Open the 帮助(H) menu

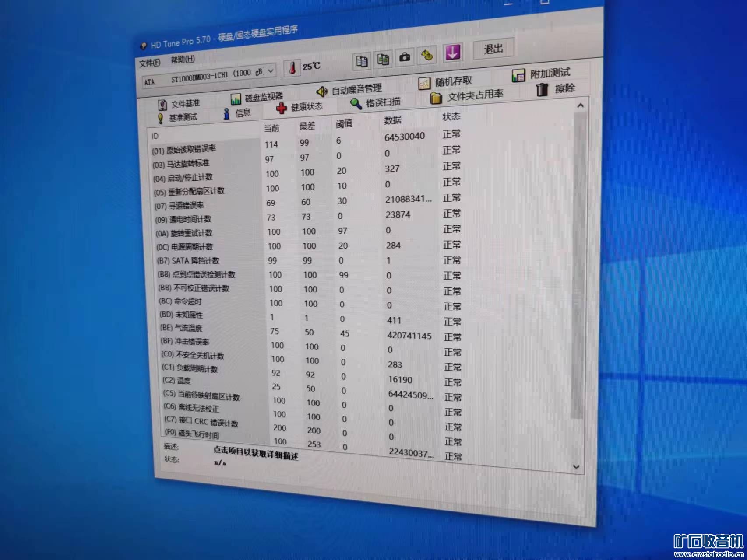(x=183, y=60)
